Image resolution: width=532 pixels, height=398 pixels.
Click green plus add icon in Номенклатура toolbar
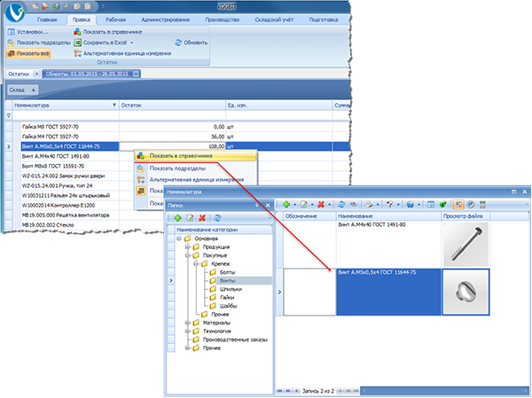coord(286,204)
